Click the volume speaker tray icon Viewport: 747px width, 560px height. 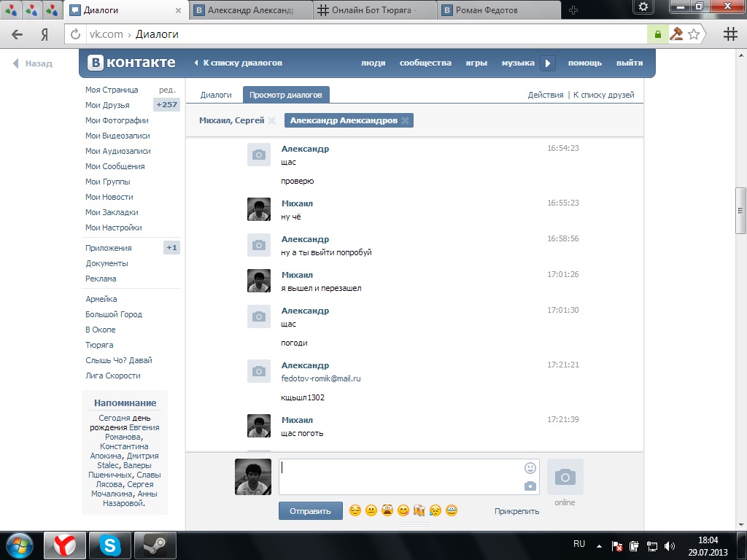(x=670, y=546)
